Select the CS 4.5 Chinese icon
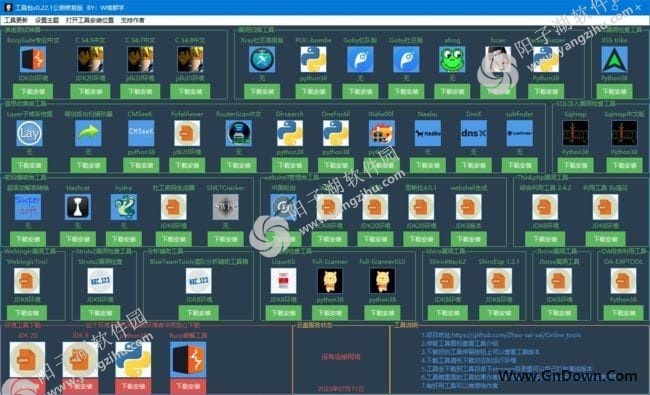The height and width of the screenshot is (395, 650). point(90,59)
